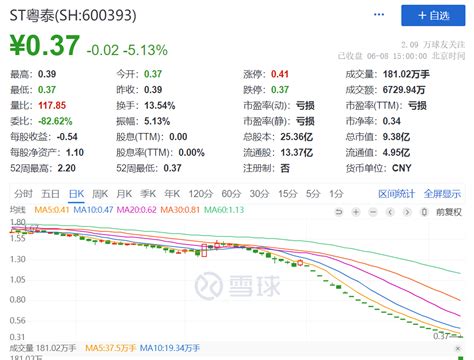474x360 pixels.
Task: Click the 货币单位 value CNY
Action: (401, 168)
